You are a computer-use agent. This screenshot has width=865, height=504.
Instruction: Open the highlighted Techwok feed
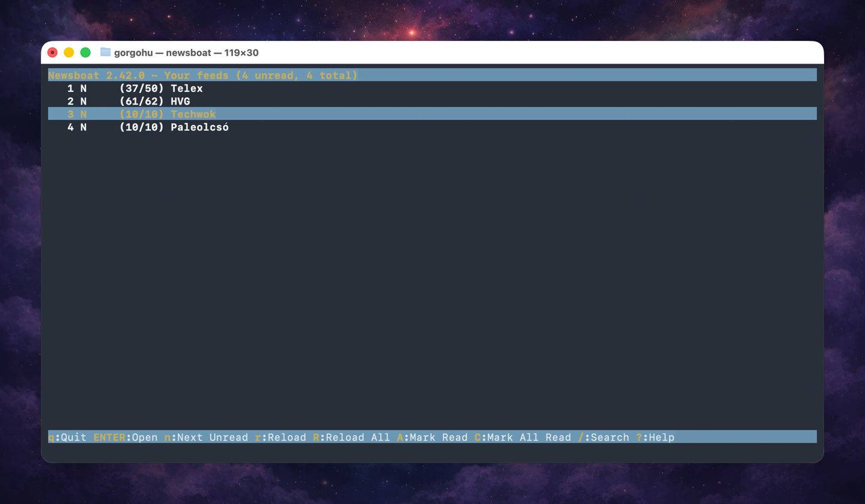tap(432, 114)
